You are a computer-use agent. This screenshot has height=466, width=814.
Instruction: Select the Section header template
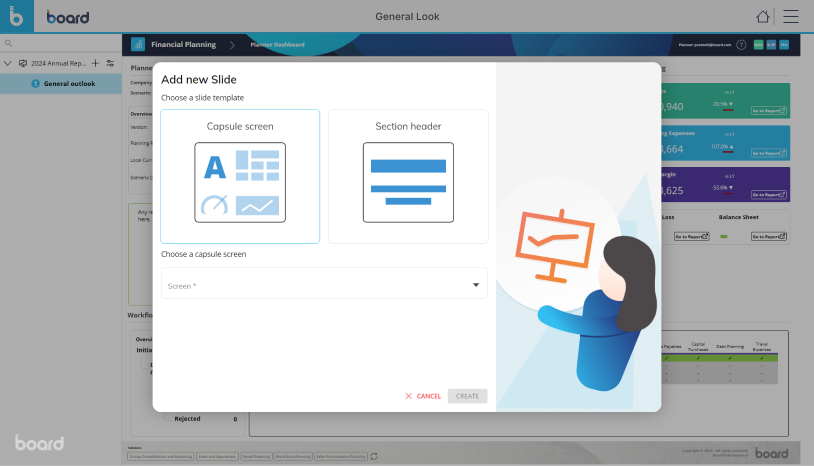pos(408,176)
